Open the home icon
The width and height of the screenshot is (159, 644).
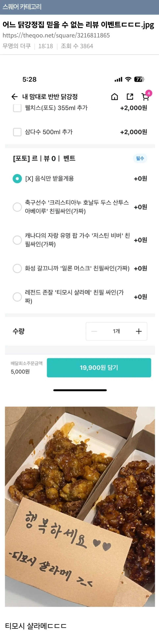[115, 97]
